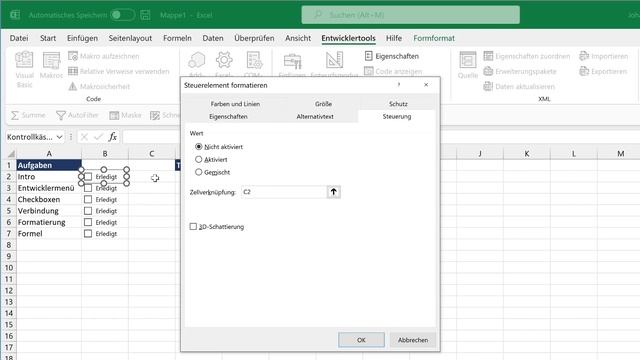Open Add-Ins icon in ribbon
The image size is (640, 360).
(196, 60)
